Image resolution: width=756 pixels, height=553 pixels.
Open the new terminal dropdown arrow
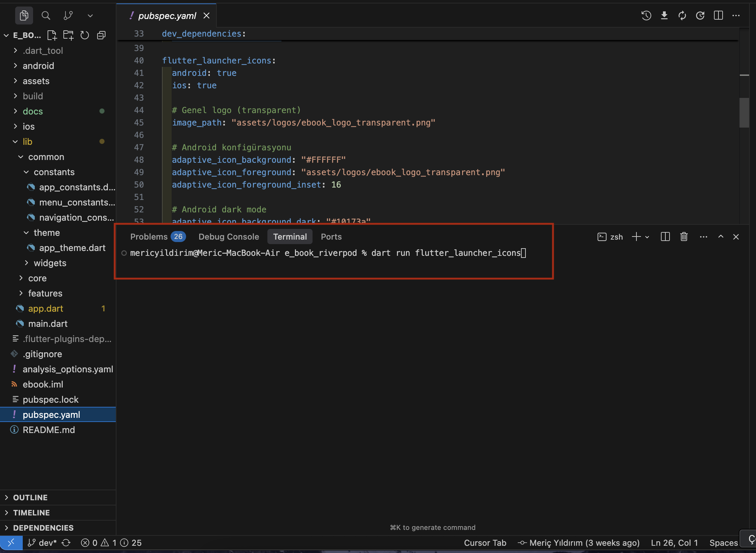tap(647, 237)
